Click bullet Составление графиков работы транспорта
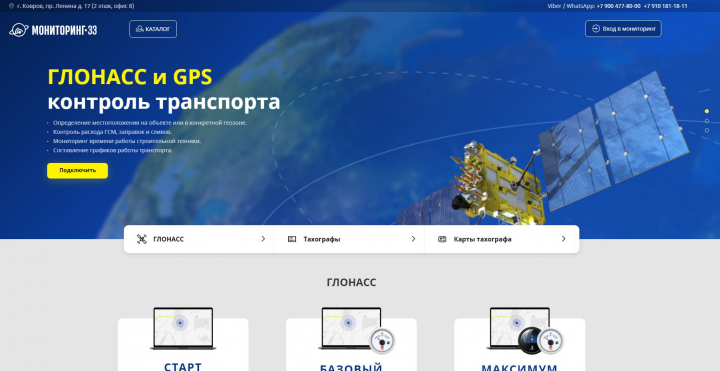This screenshot has height=371, width=720. point(112,150)
